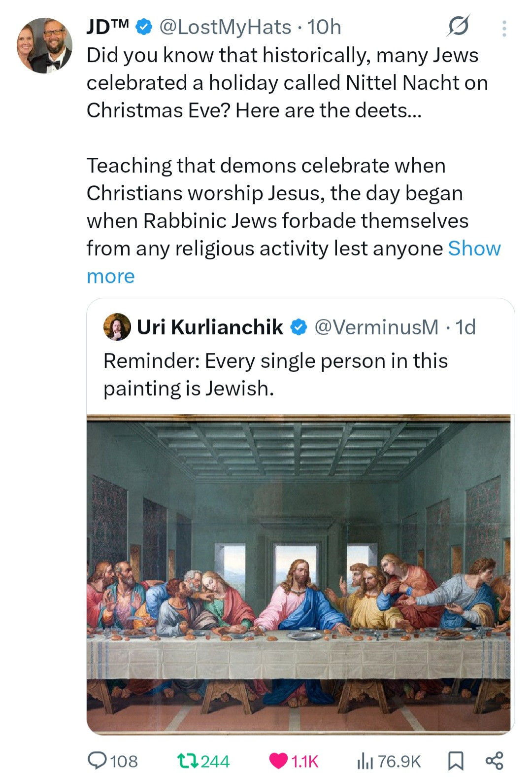Click the JD display name
This screenshot has height=777, width=532.
107,27
